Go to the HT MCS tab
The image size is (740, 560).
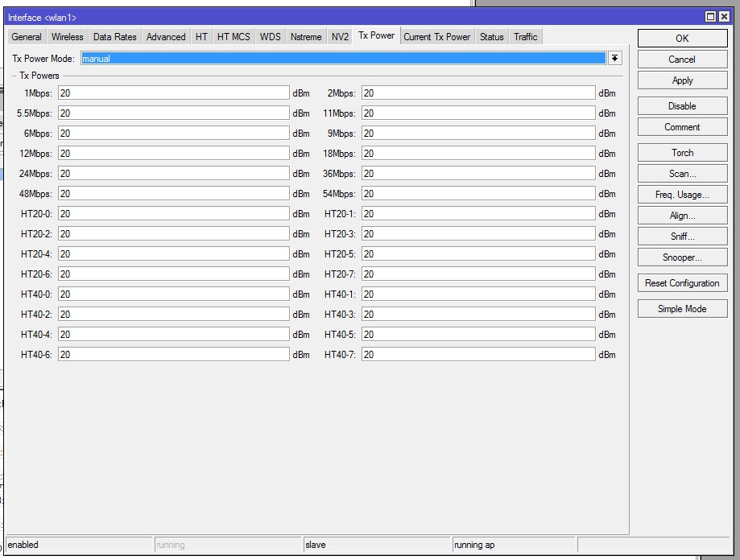pos(234,37)
